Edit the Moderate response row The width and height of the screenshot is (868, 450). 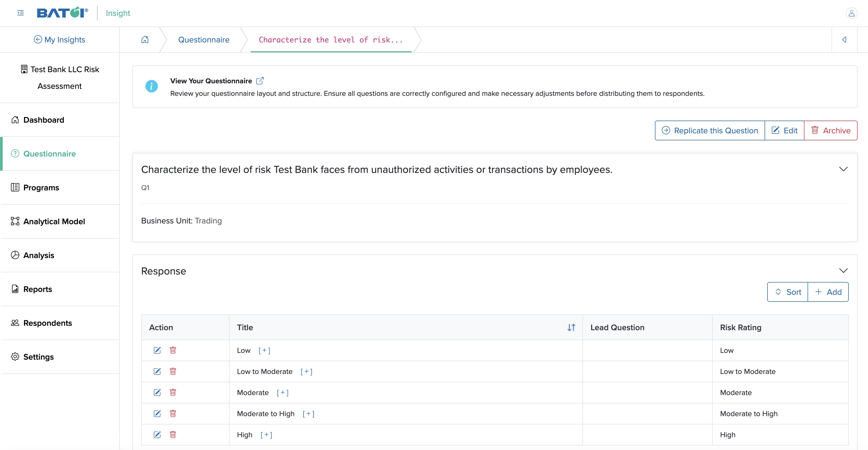tap(157, 392)
